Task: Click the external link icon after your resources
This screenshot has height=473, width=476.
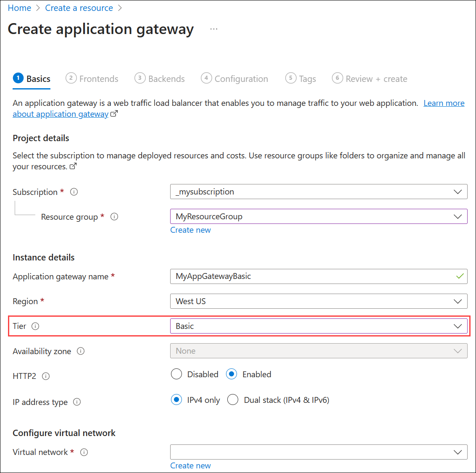Action: coord(73,166)
